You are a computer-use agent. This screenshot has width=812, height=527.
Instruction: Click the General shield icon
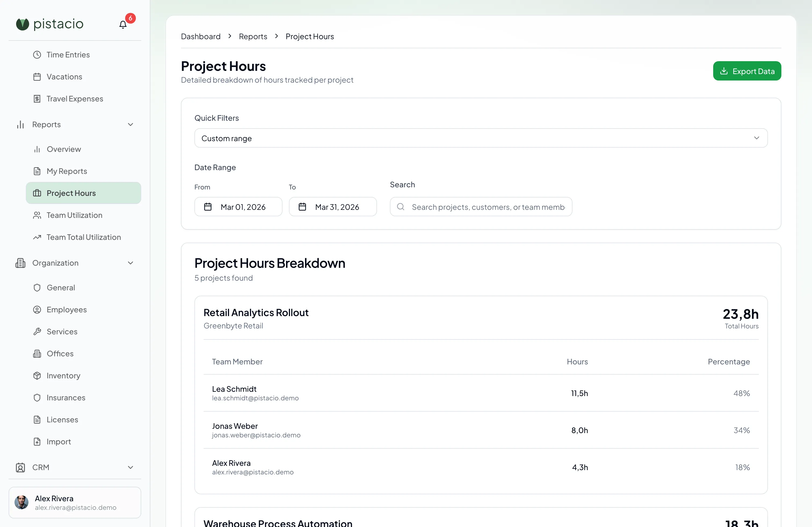(x=37, y=288)
